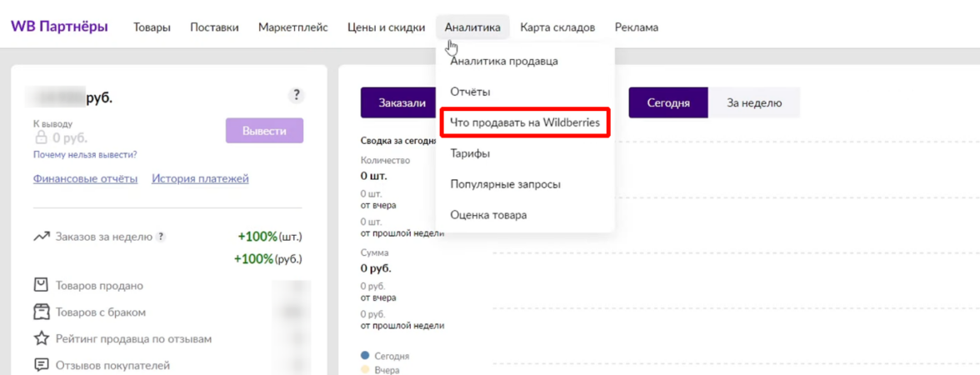Screen dimensions: 980x375
Task: Select Аналитика продавца from the dropdown
Action: pos(503,61)
